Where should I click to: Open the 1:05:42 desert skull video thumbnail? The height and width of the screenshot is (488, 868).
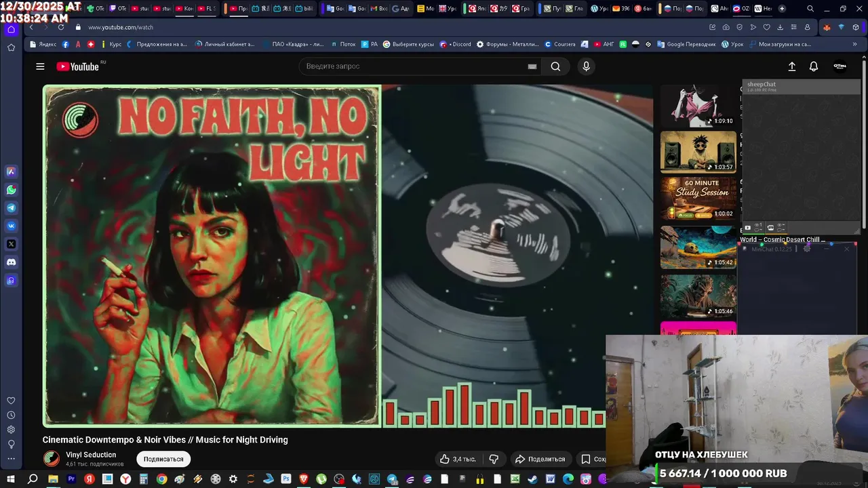click(698, 247)
